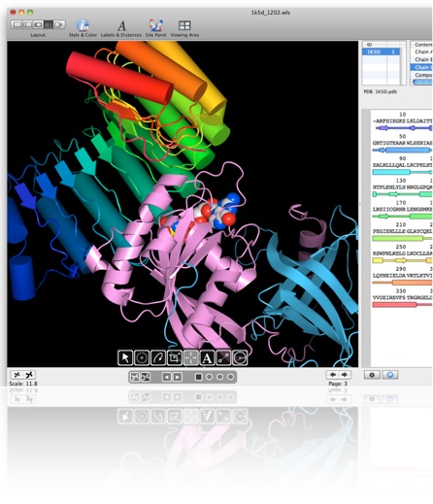Click second icon in gray playback bar
The image size is (433, 504).
(x=146, y=377)
